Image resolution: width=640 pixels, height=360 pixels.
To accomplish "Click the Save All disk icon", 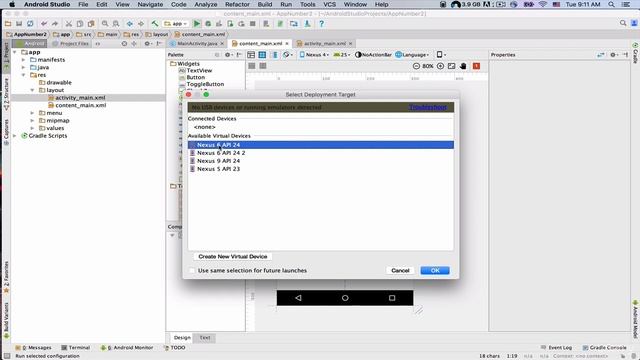I will [x=19, y=24].
